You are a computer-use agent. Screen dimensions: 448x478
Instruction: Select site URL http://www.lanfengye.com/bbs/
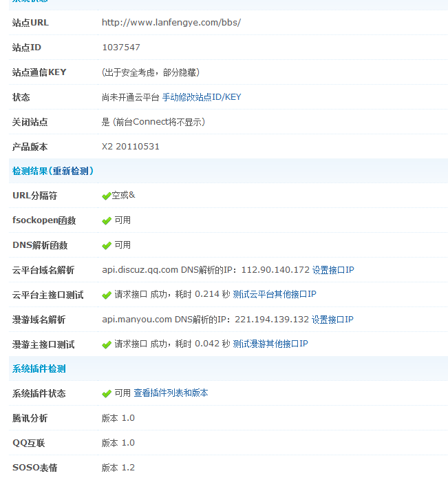[x=171, y=23]
